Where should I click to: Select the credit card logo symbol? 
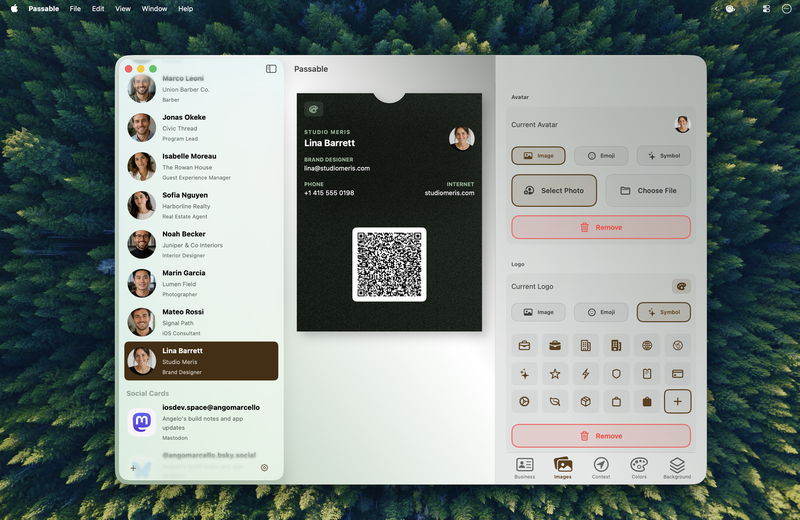point(678,374)
